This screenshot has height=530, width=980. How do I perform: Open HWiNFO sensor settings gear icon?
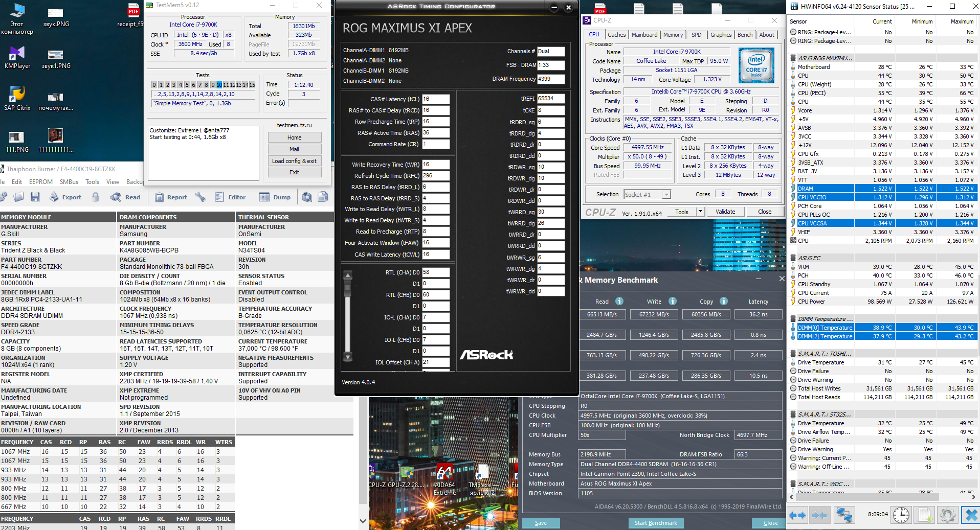[947, 515]
